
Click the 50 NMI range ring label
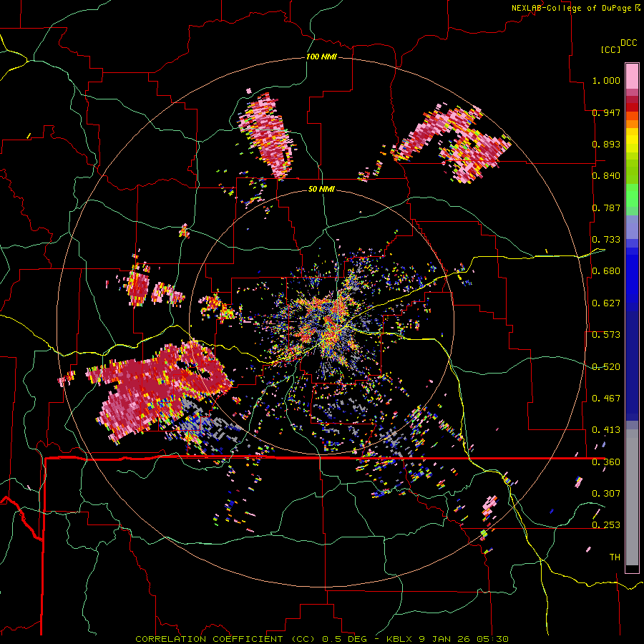pyautogui.click(x=321, y=190)
